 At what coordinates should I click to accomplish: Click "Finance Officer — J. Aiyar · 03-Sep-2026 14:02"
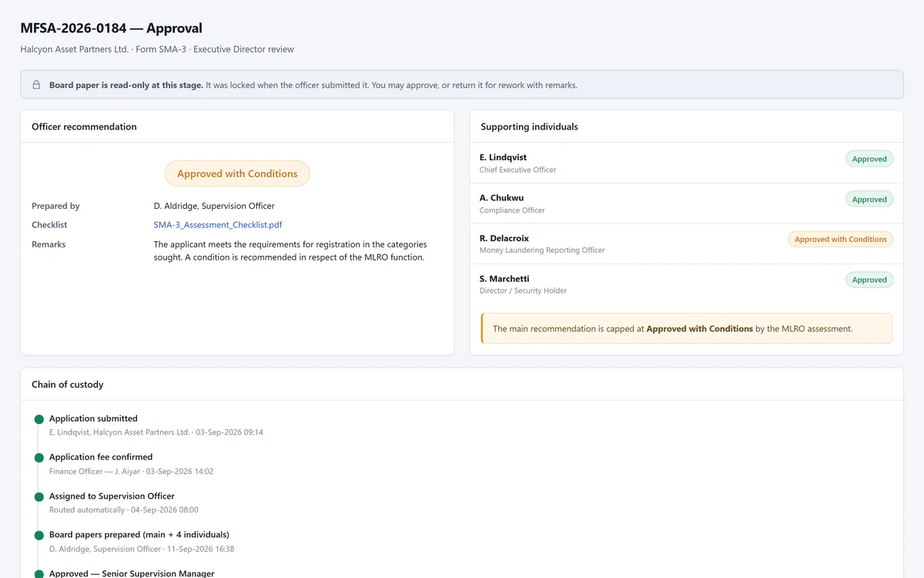pos(131,471)
